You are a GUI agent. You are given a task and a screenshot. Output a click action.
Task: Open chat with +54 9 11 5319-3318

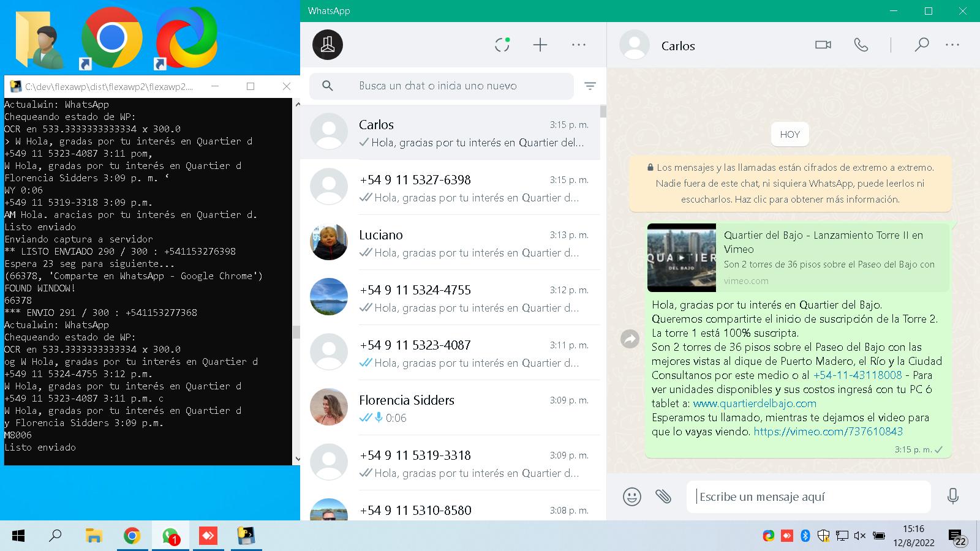pos(450,463)
